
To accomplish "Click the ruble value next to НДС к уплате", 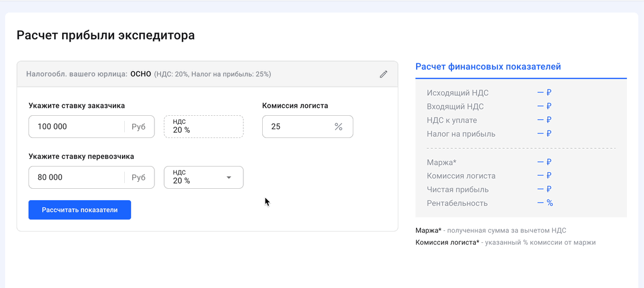I will coord(544,120).
